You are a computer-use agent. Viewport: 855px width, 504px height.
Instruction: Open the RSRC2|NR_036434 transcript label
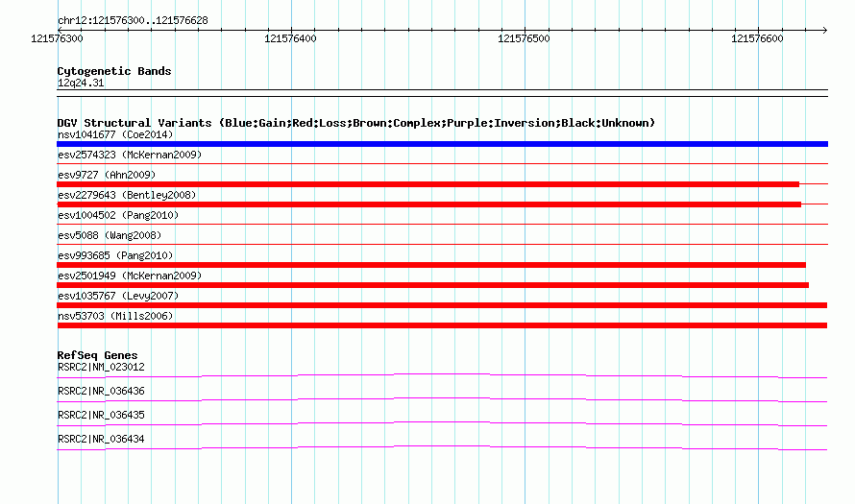coord(101,439)
